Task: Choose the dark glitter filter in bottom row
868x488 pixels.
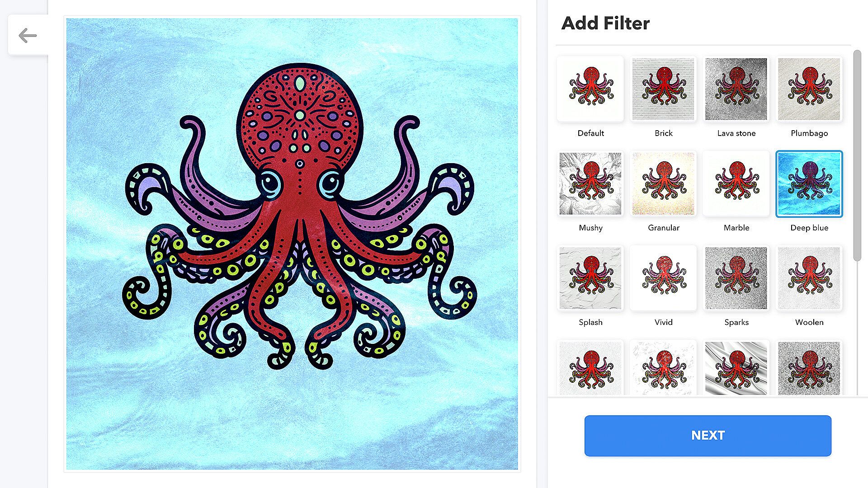Action: click(809, 368)
